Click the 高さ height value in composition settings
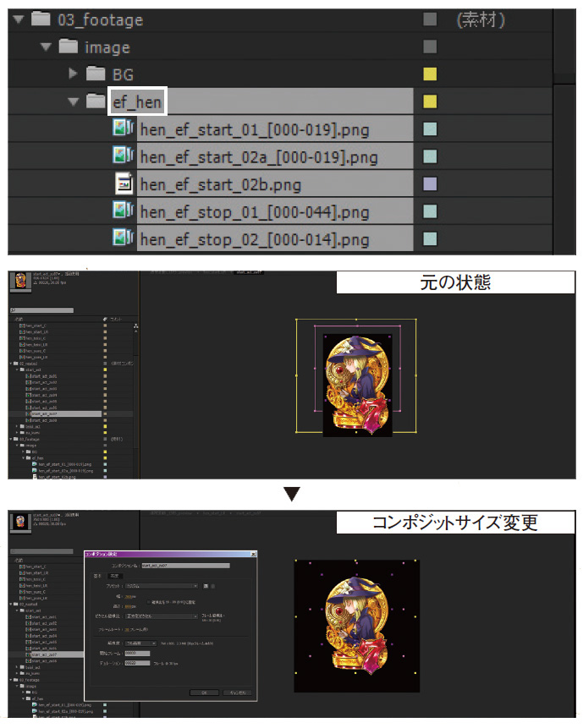 pyautogui.click(x=130, y=606)
